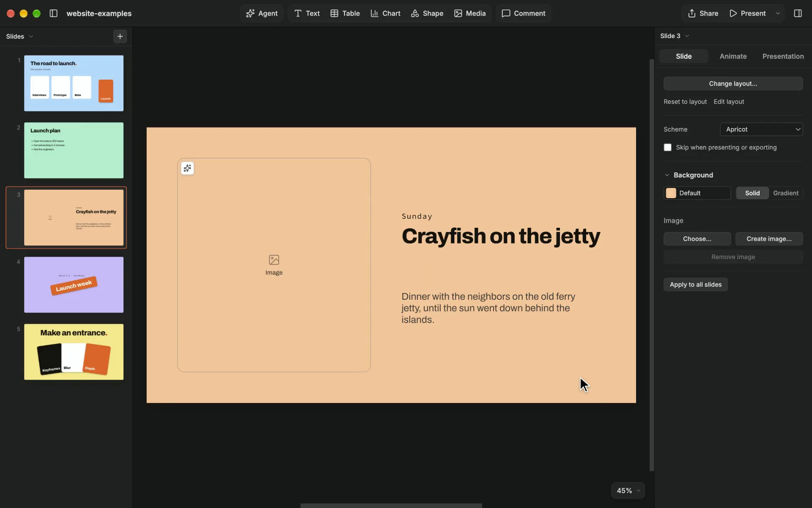Open the 45% zoom dropdown

tap(628, 491)
